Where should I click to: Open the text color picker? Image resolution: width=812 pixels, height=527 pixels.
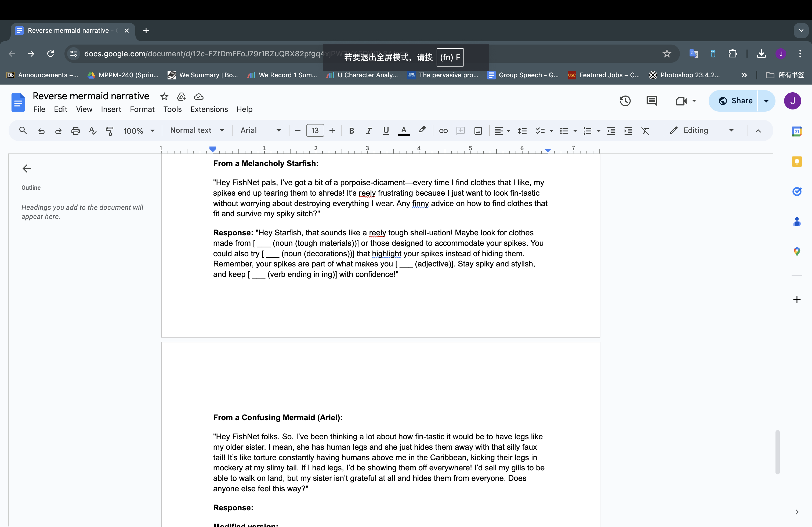pos(404,131)
